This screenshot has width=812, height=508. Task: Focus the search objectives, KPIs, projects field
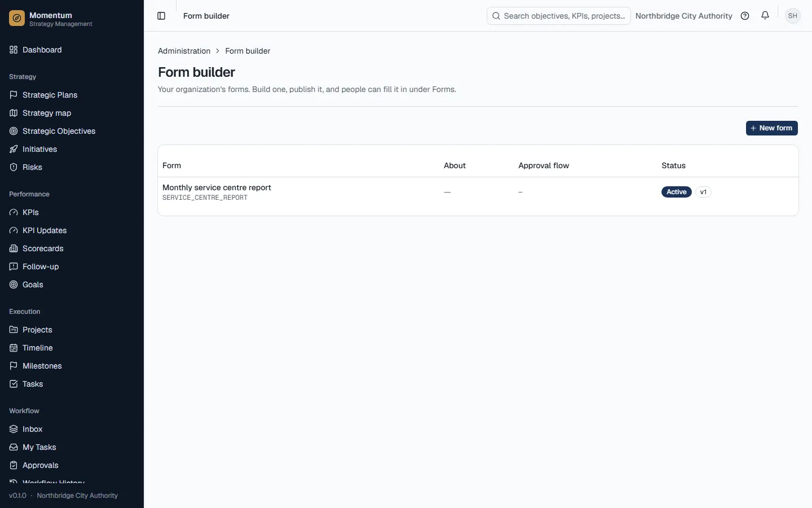(x=558, y=16)
